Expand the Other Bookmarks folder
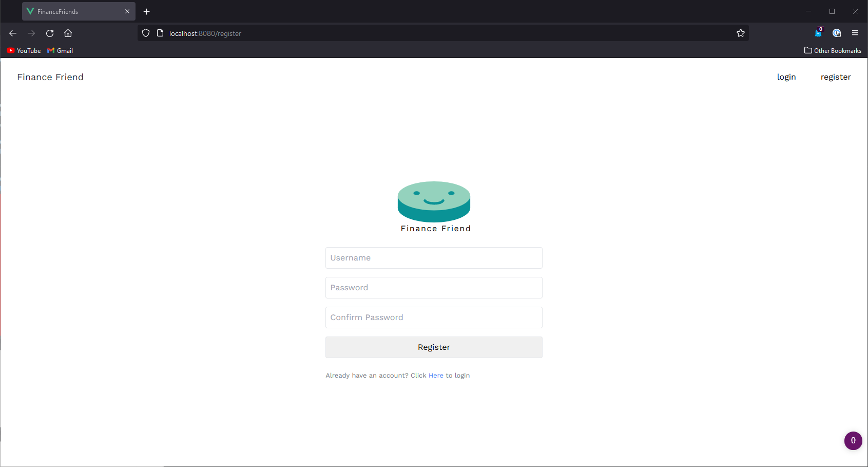 click(x=833, y=50)
